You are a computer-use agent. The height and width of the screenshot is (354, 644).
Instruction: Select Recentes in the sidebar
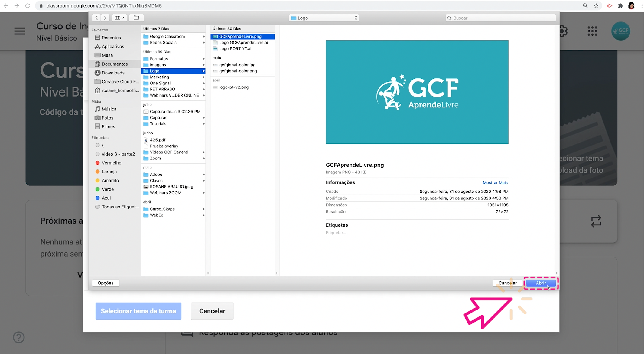pyautogui.click(x=111, y=38)
